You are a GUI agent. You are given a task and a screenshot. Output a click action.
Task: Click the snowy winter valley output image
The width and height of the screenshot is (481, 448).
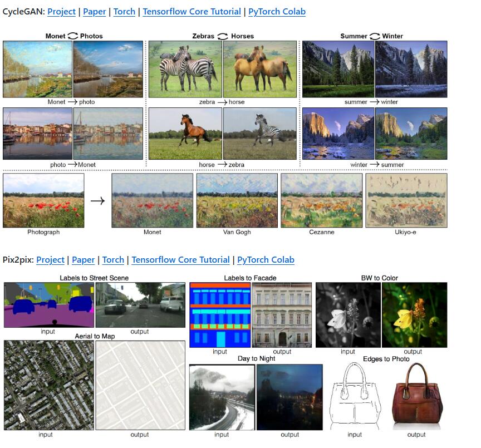pos(411,70)
